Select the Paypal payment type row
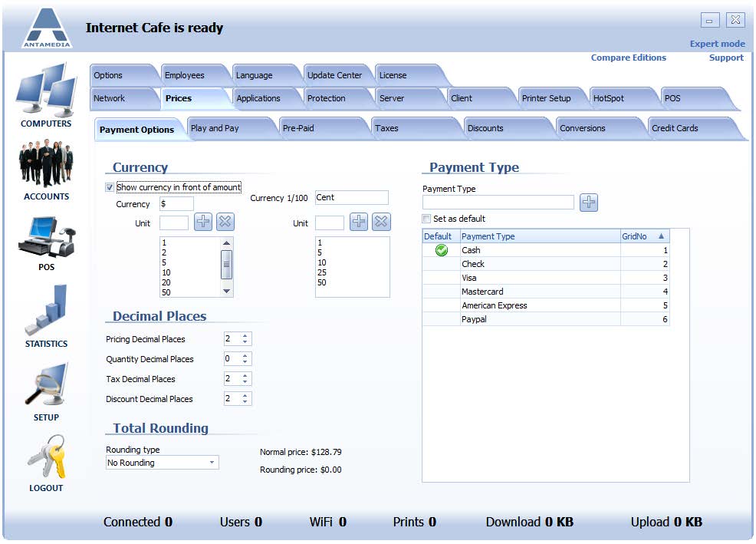Image resolution: width=756 pixels, height=544 pixels. tap(546, 319)
